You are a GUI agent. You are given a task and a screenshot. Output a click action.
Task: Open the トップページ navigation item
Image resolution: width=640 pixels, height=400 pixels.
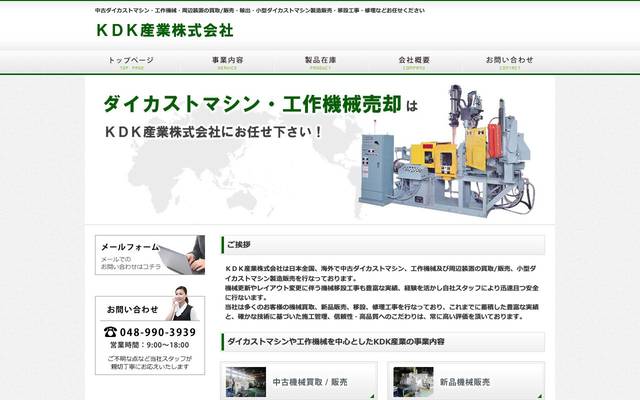click(131, 62)
